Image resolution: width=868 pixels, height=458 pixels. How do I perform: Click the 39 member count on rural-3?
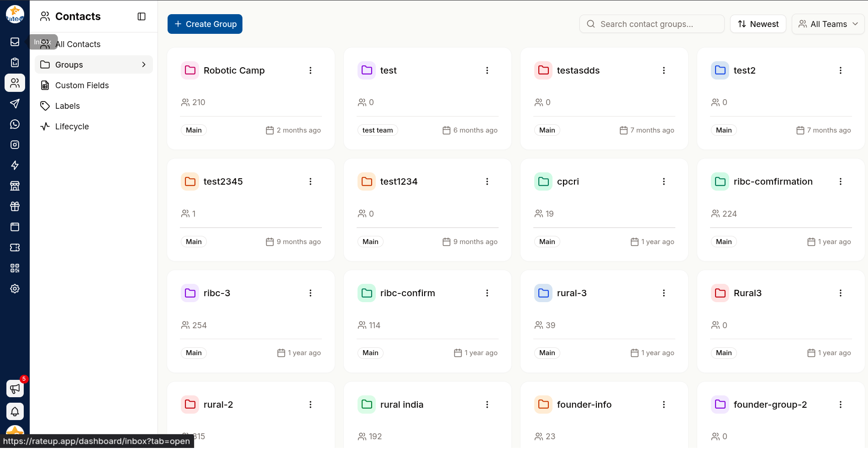(x=550, y=325)
